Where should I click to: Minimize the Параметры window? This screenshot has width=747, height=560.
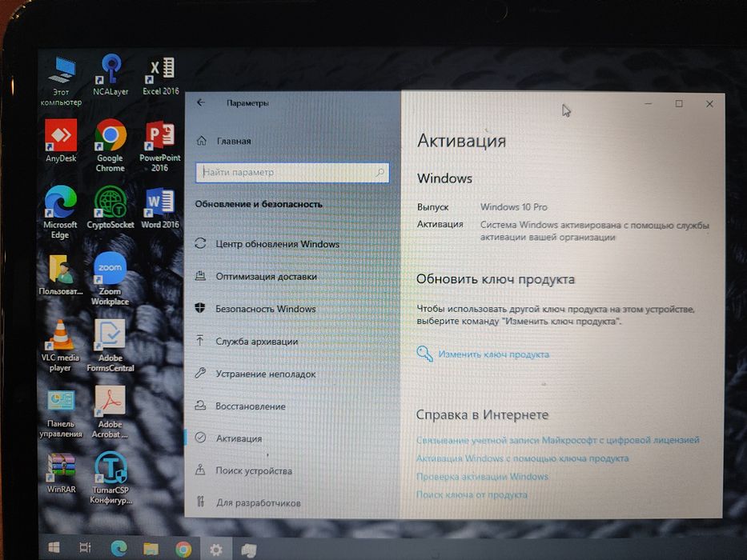click(649, 103)
